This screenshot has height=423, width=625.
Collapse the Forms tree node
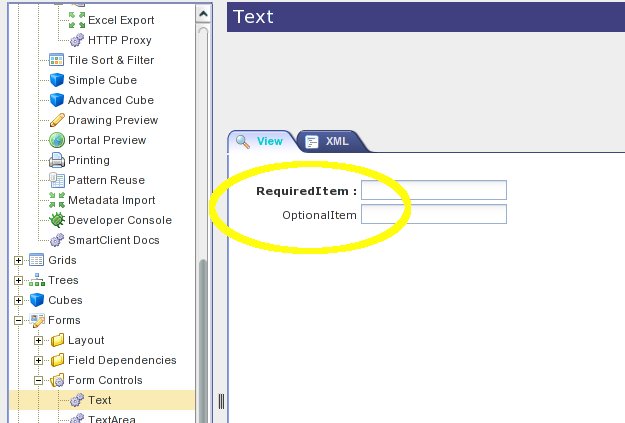19,320
